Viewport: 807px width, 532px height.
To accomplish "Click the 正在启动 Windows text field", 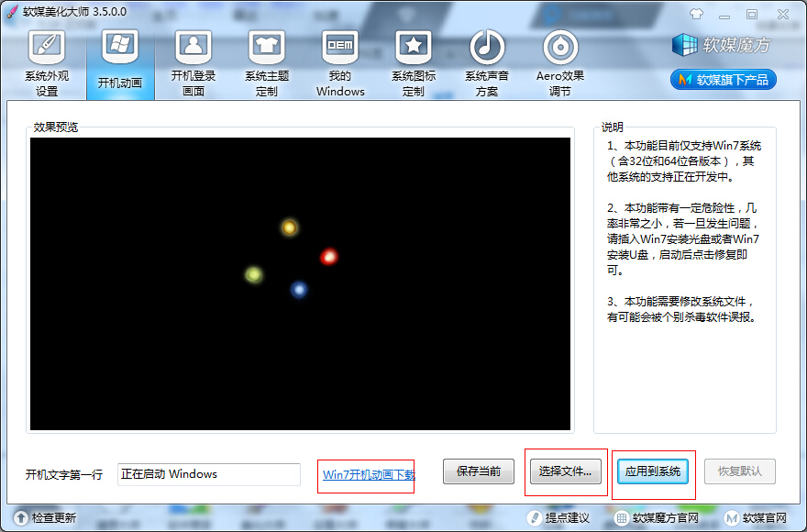I will pyautogui.click(x=208, y=474).
